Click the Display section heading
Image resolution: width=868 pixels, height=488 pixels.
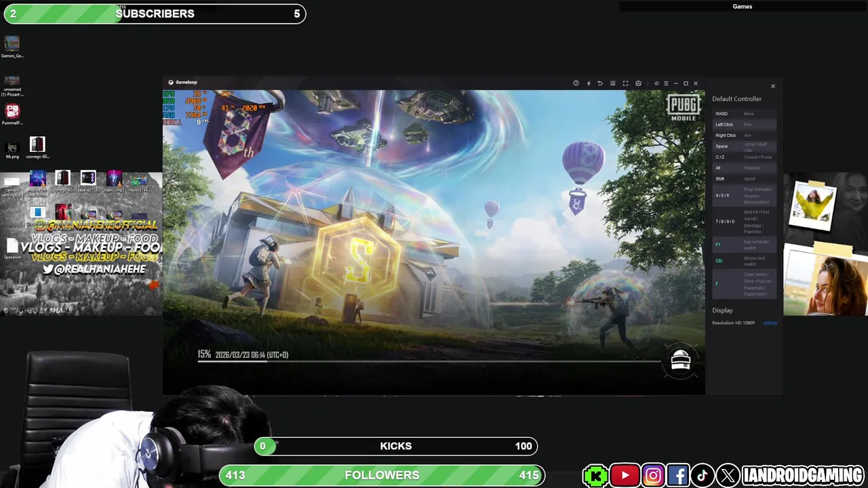pos(722,310)
